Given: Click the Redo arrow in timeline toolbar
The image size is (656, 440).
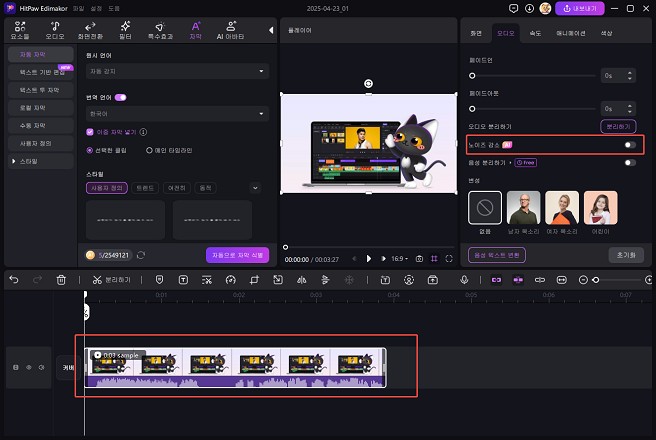Looking at the screenshot, I should tap(37, 279).
